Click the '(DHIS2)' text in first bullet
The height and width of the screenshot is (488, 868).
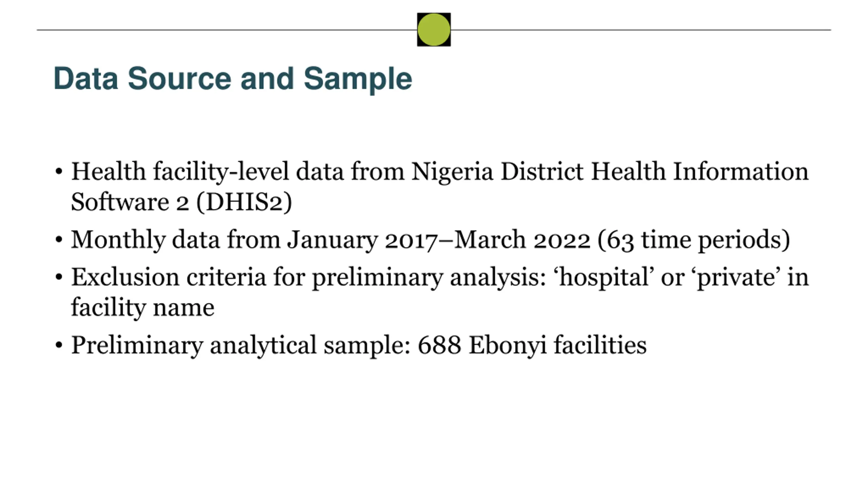click(x=244, y=202)
